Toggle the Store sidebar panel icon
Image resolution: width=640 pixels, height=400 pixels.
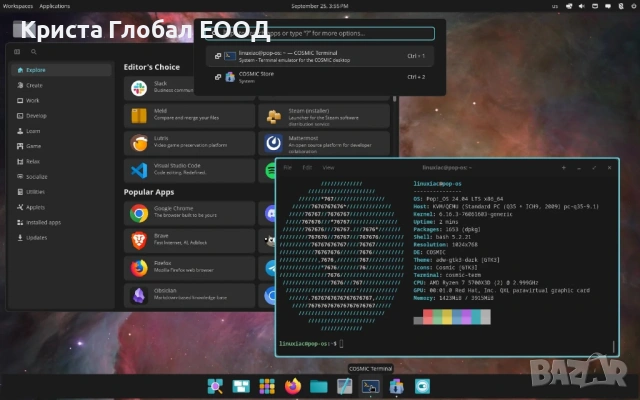click(x=17, y=52)
